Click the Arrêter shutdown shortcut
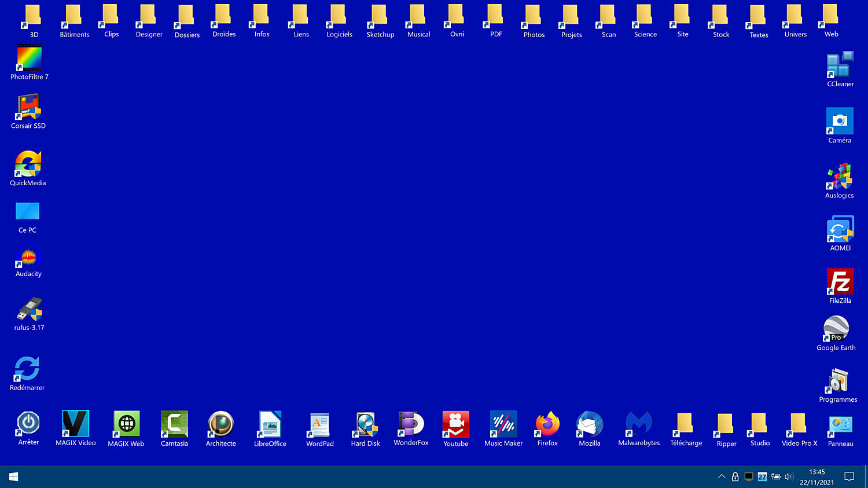Screen dimensions: 868x488 click(28, 423)
